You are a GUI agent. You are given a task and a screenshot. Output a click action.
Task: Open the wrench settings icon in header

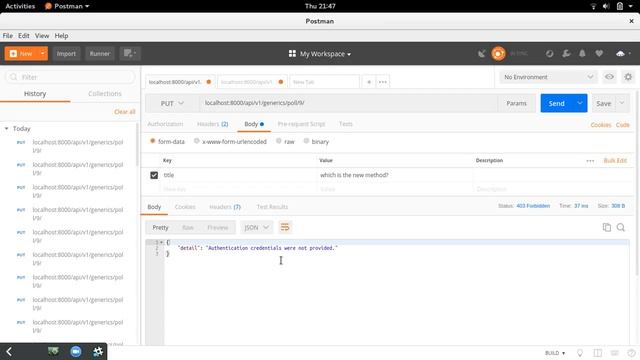[566, 53]
